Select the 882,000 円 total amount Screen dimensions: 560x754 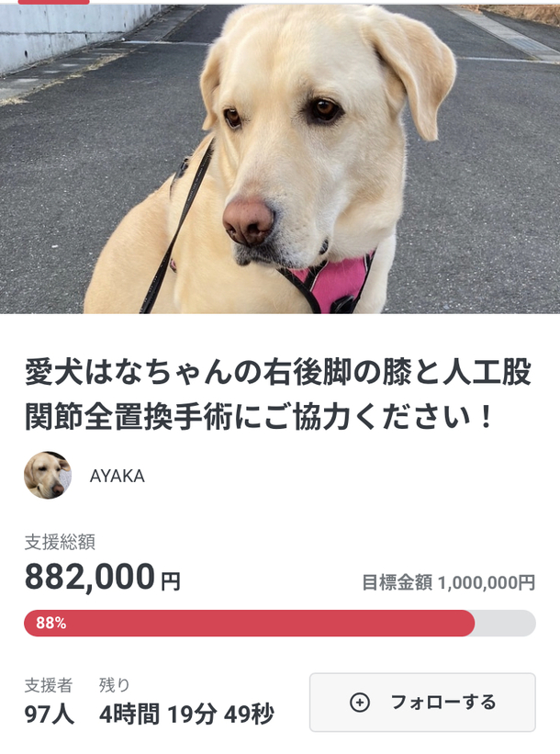(x=103, y=577)
